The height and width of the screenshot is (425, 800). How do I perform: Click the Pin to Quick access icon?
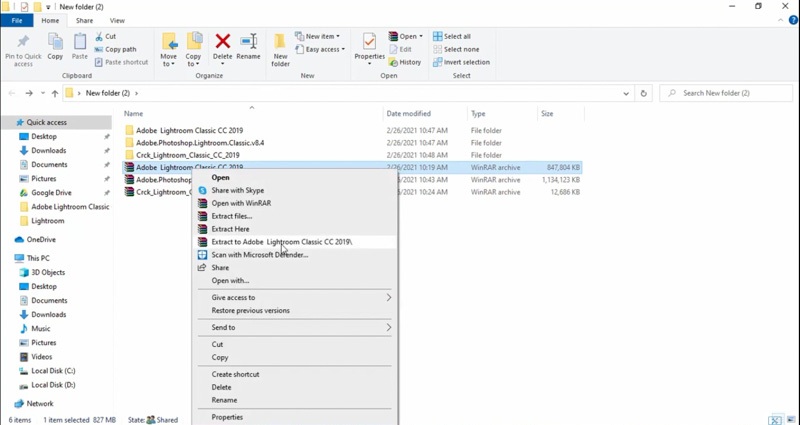point(23,41)
